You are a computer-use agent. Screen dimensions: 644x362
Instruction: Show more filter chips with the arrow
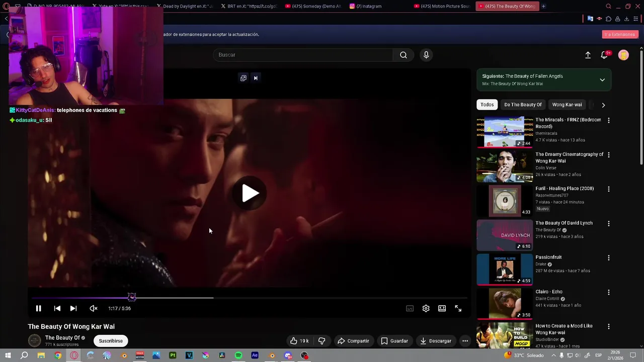point(603,105)
